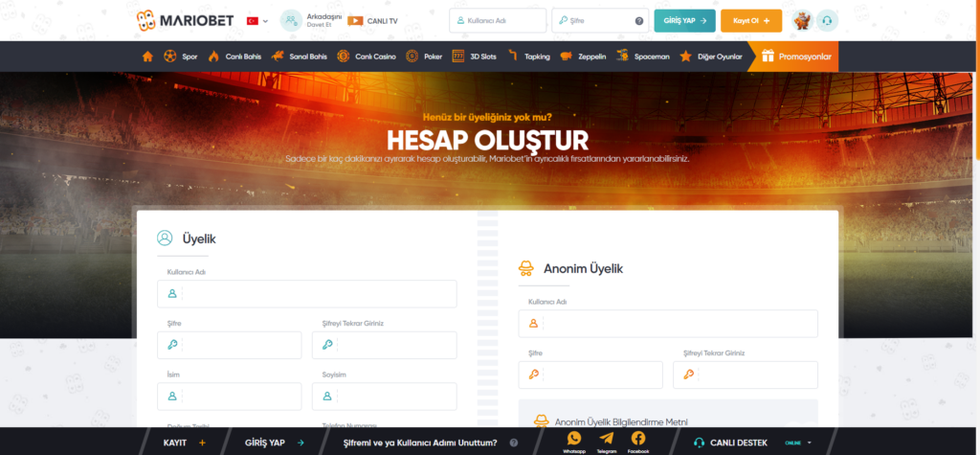
Task: Click the Mariobet logo
Action: [x=185, y=21]
